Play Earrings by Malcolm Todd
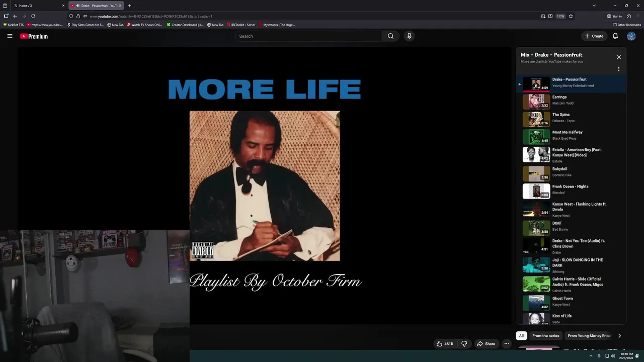This screenshot has width=644, height=362. point(571,101)
